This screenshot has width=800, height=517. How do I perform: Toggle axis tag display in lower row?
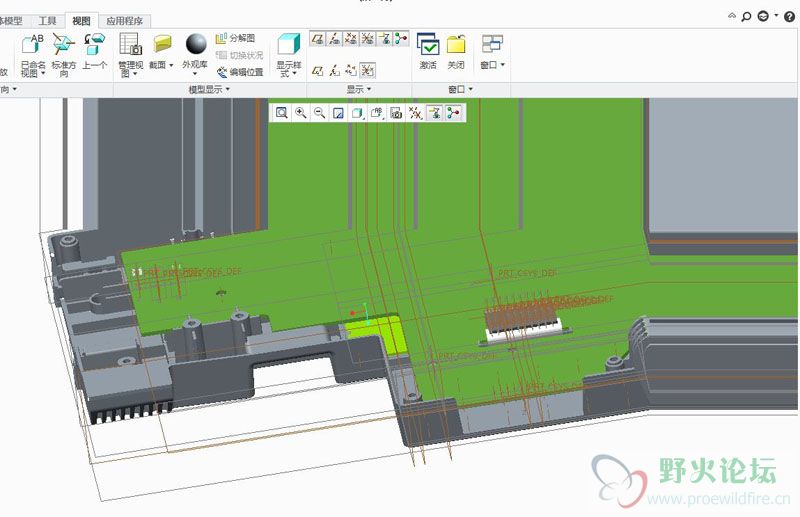(334, 70)
